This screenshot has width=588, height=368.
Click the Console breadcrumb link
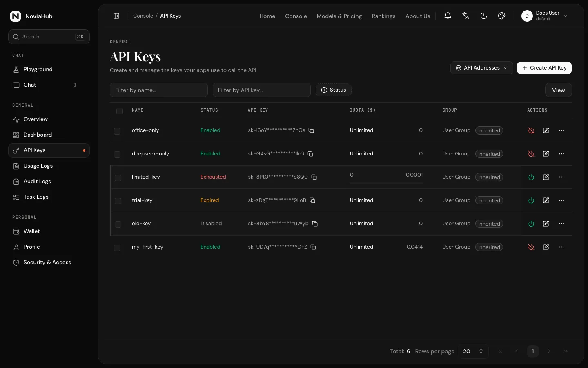point(143,16)
